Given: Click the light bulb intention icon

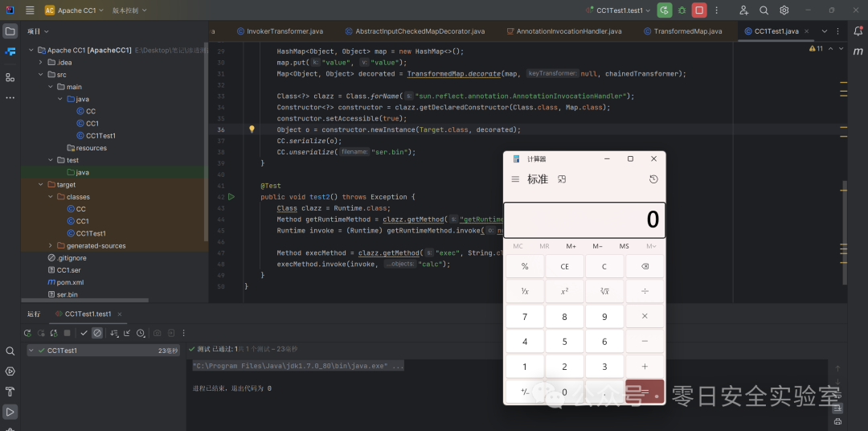Looking at the screenshot, I should pyautogui.click(x=252, y=129).
